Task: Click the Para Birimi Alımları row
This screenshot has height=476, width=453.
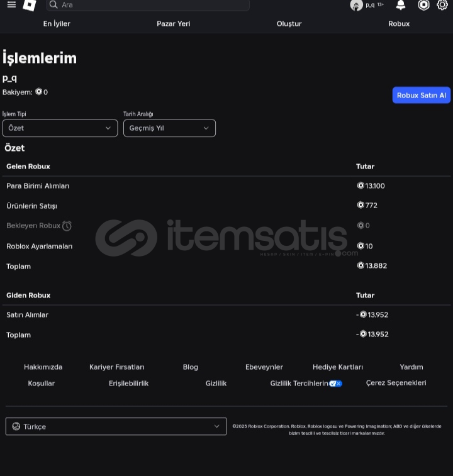Action: coord(226,185)
